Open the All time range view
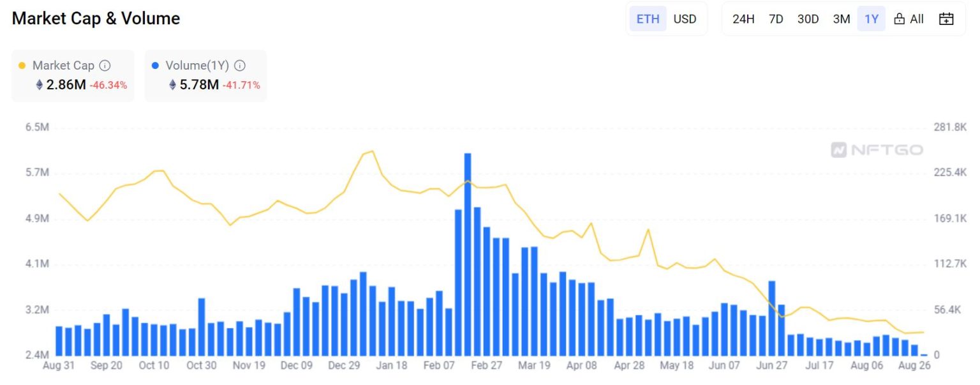 click(x=917, y=19)
